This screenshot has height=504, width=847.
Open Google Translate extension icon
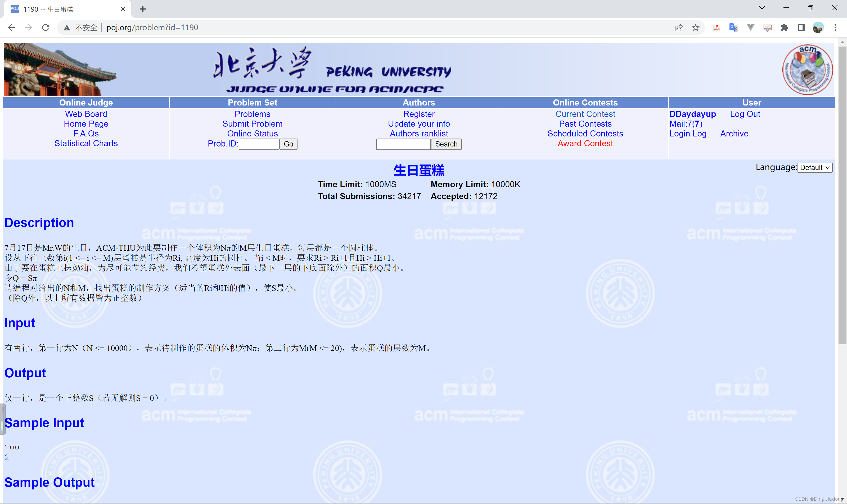733,28
